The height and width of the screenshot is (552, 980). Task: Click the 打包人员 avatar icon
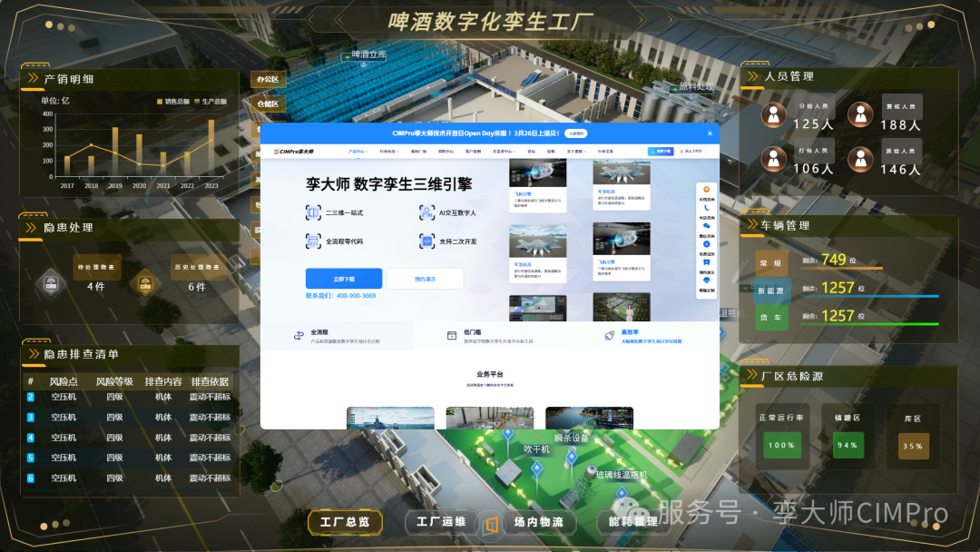click(774, 160)
